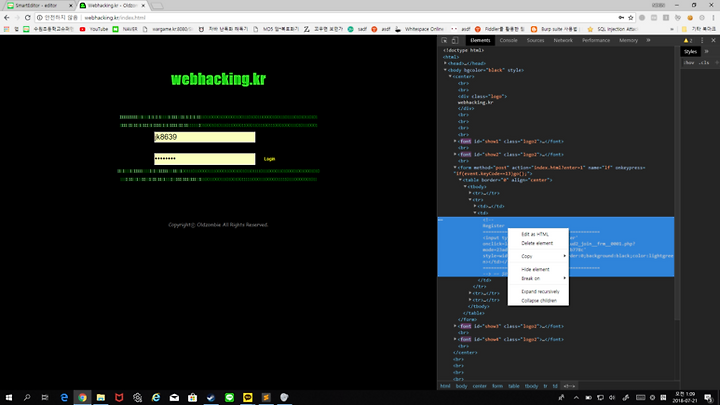The width and height of the screenshot is (720, 405).
Task: Expand the font id=show1 node
Action: [x=455, y=141]
